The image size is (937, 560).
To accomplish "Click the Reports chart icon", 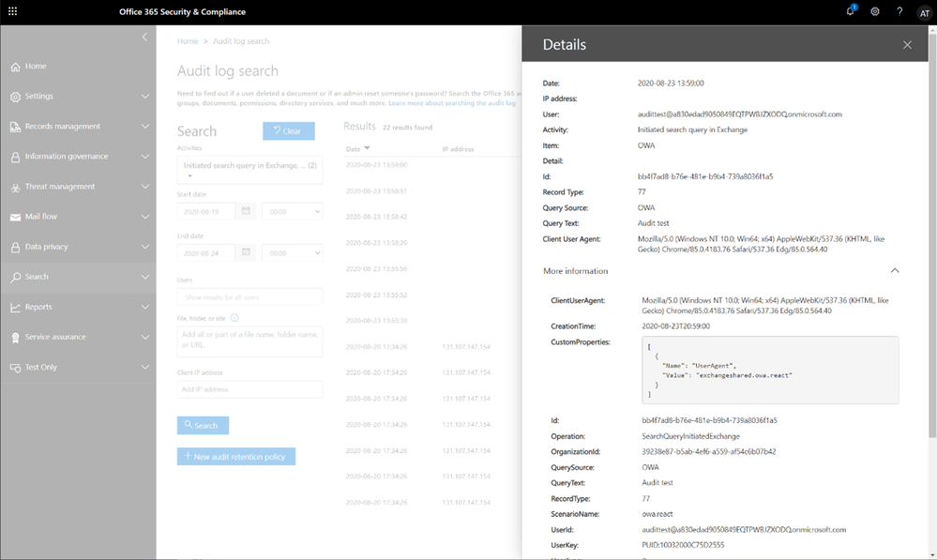I will pos(16,307).
